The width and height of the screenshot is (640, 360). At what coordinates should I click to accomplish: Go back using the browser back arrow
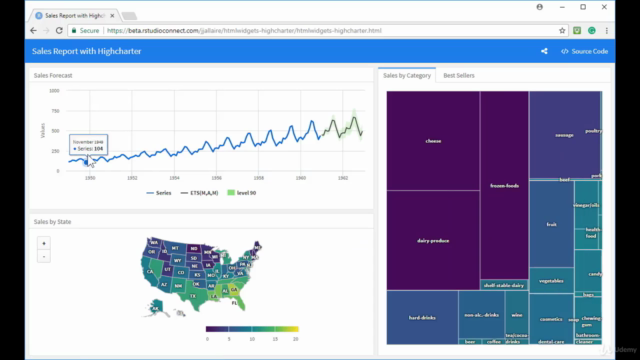coord(33,31)
